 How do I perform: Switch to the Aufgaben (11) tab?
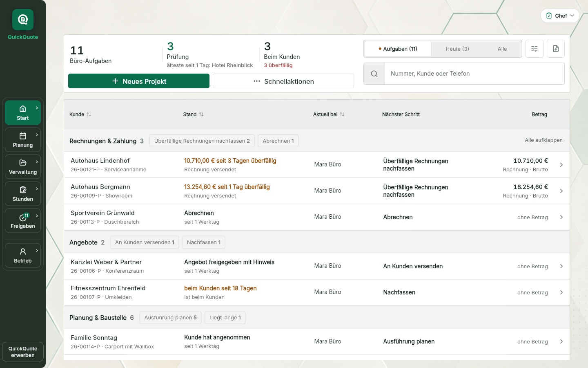click(x=398, y=49)
